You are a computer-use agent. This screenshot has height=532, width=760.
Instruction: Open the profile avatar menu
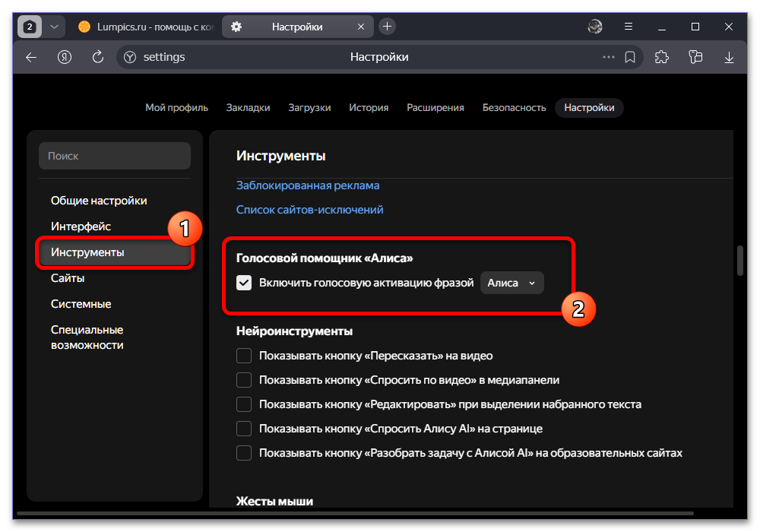595,27
